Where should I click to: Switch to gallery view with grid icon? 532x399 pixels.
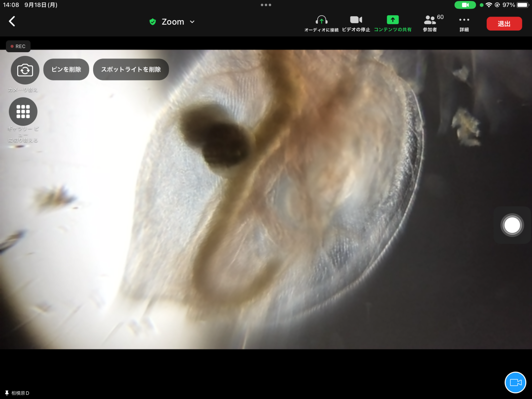click(x=23, y=112)
